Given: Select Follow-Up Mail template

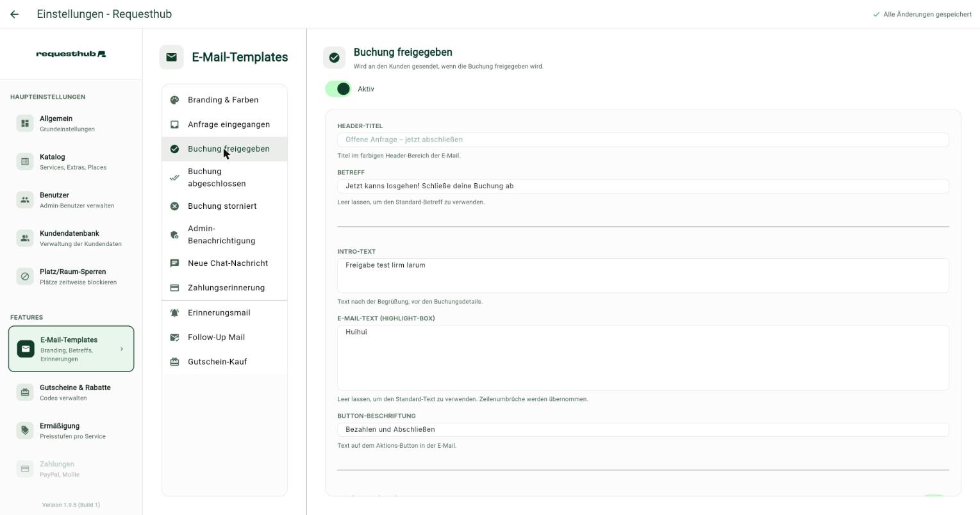Looking at the screenshot, I should click(224, 338).
